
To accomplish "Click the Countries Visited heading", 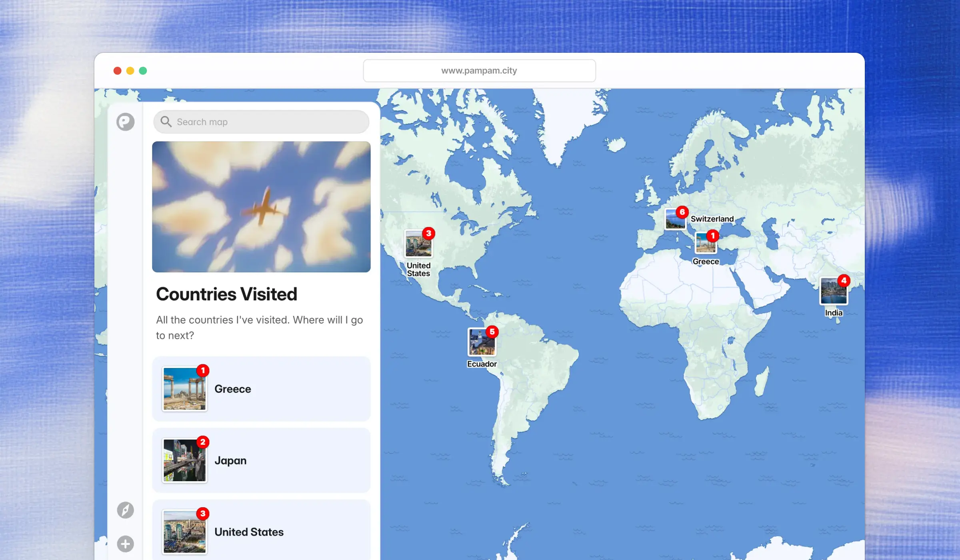I will tap(226, 294).
